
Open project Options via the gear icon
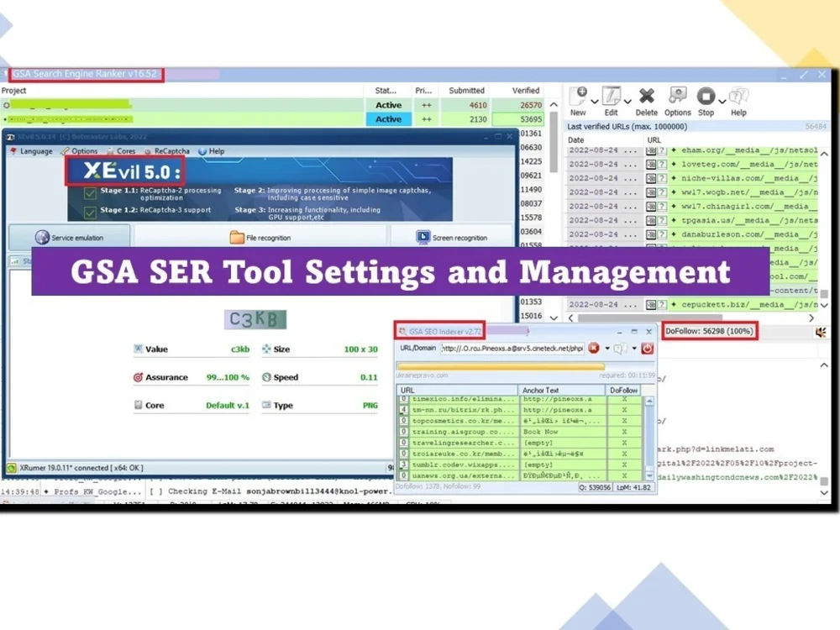[677, 95]
